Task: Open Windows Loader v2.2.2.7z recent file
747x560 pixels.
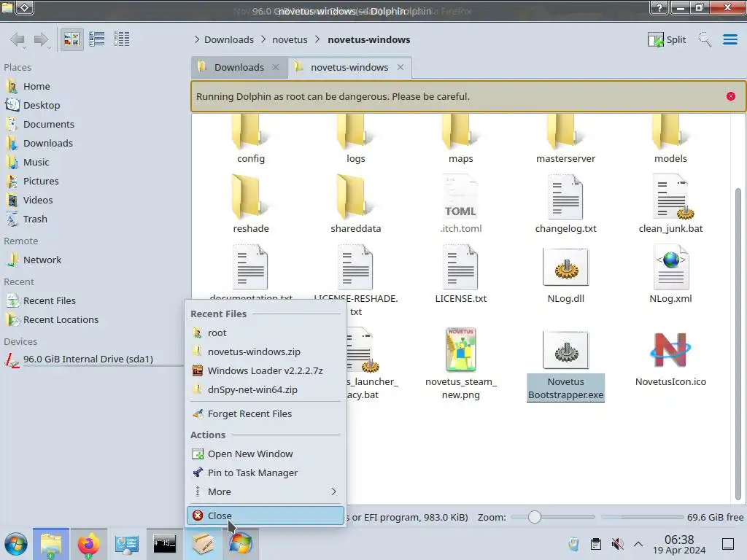Action: point(266,371)
